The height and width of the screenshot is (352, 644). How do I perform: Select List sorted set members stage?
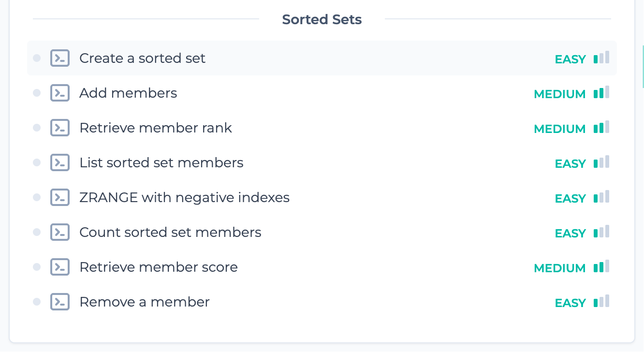(161, 162)
